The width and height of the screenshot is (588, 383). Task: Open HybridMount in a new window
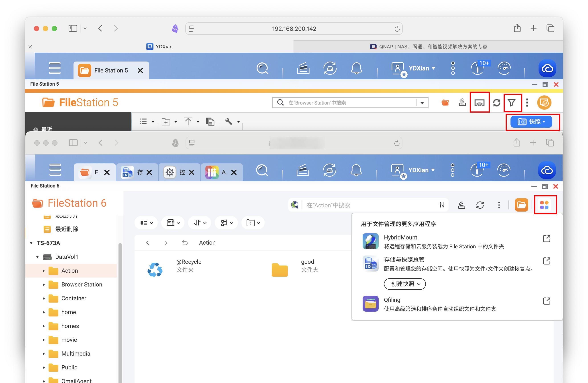click(547, 239)
